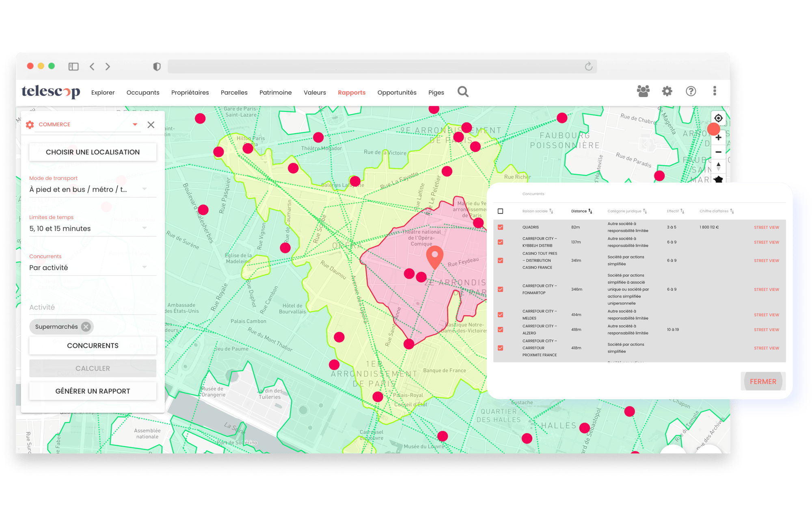The height and width of the screenshot is (525, 812).
Task: Toggle the browser sidebar icon
Action: pos(73,66)
